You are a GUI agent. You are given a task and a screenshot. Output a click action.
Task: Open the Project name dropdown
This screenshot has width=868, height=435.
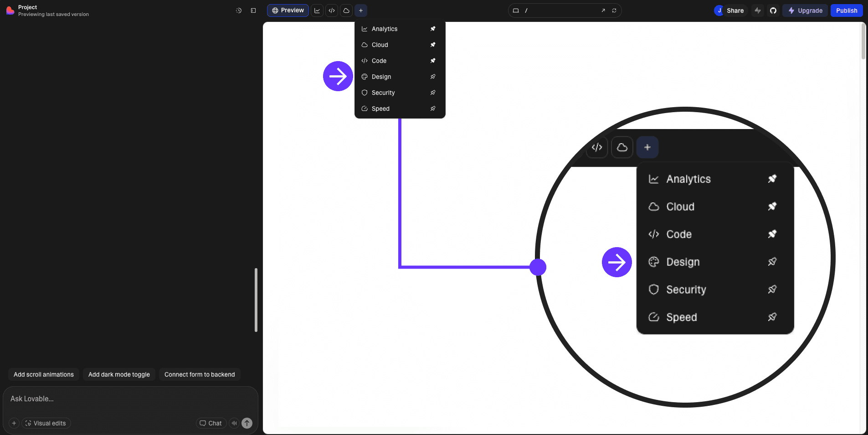coord(28,7)
